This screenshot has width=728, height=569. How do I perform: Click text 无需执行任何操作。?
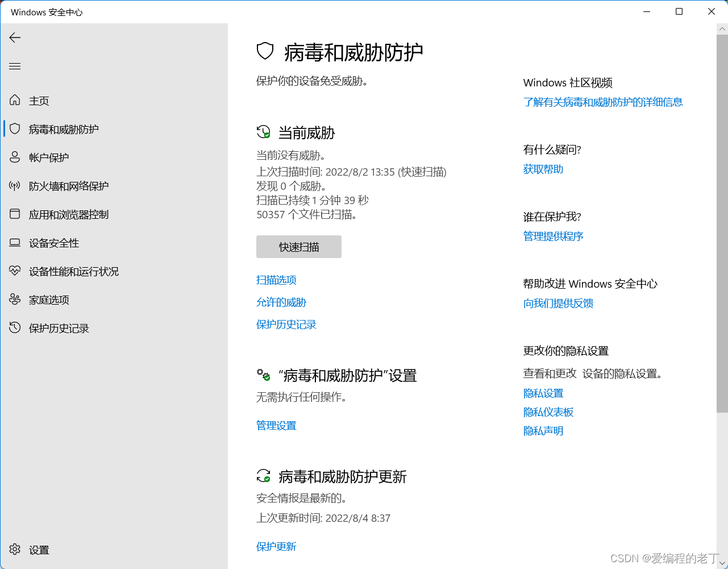pyautogui.click(x=302, y=397)
